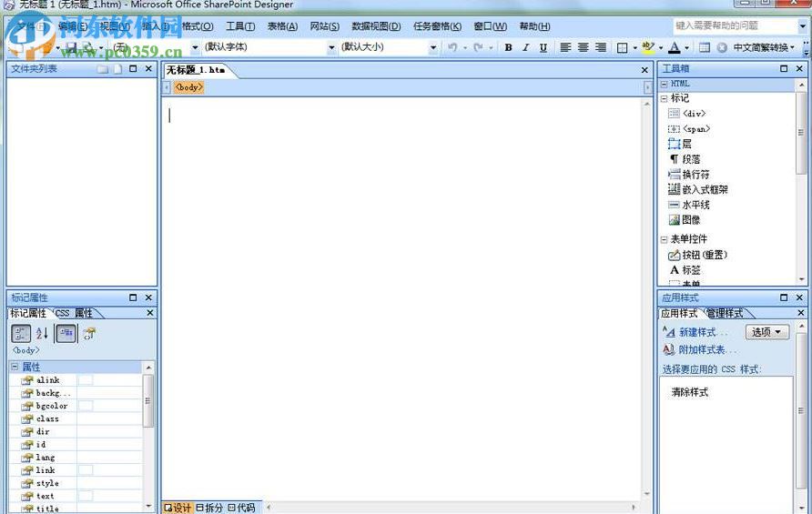This screenshot has width=812, height=514.
Task: Switch to 设计 design view
Action: point(178,508)
